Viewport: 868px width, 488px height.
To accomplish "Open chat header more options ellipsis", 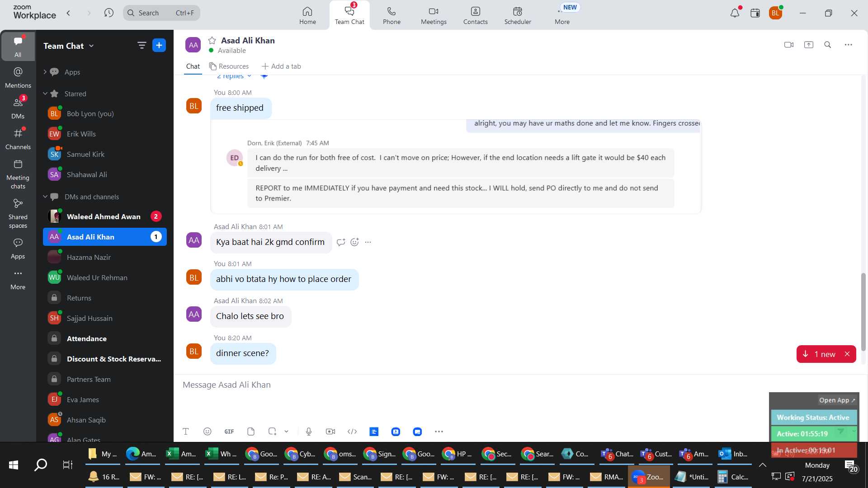I will [x=849, y=45].
